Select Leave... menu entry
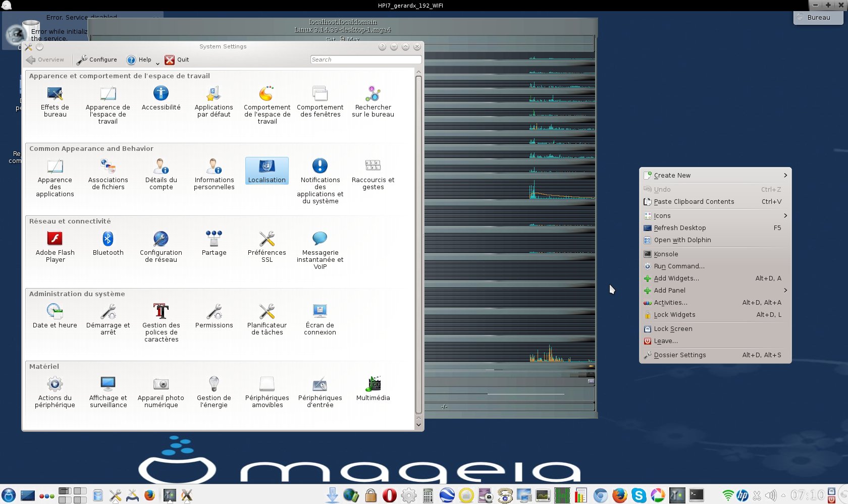848x504 pixels. coord(715,341)
